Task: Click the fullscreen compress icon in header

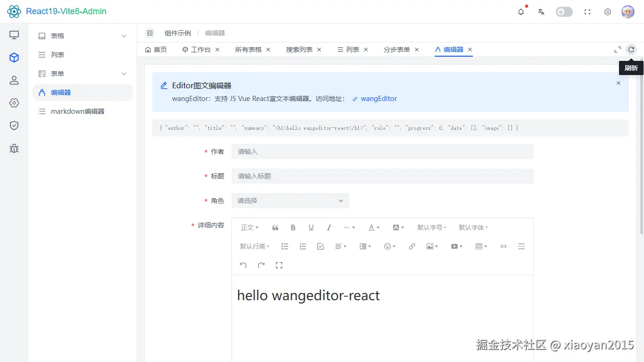Action: [x=587, y=12]
